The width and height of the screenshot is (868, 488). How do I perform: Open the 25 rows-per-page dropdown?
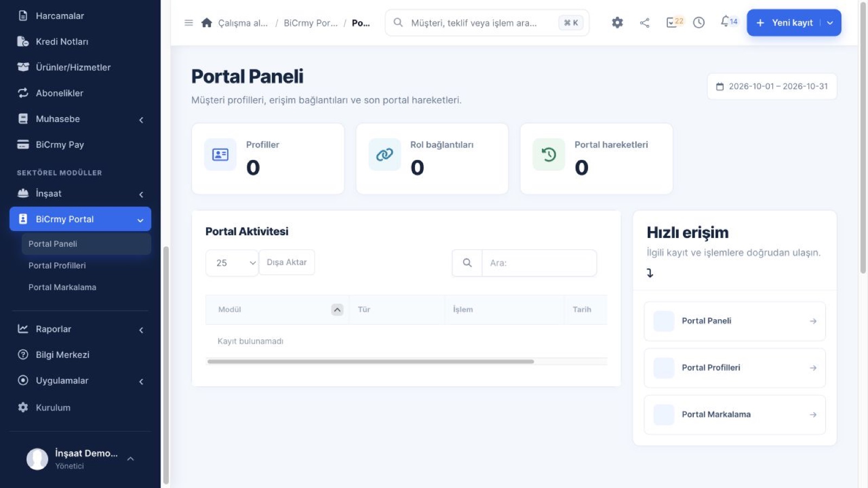[232, 263]
